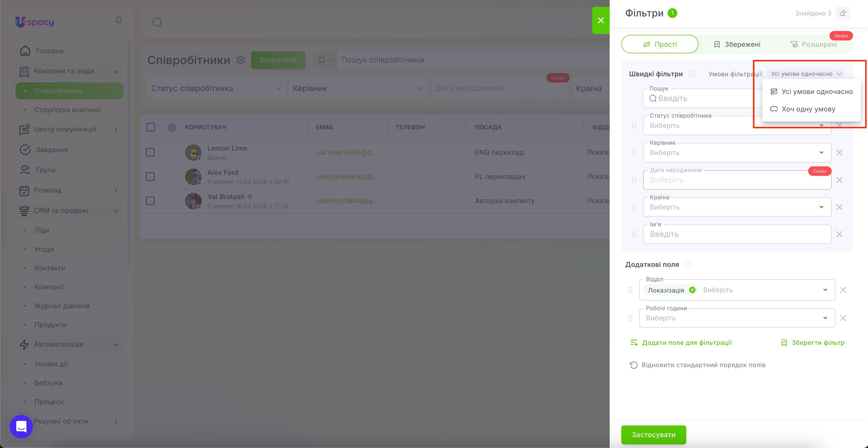Switch to Збережені filters tab
This screenshot has width=868, height=448.
coord(737,44)
